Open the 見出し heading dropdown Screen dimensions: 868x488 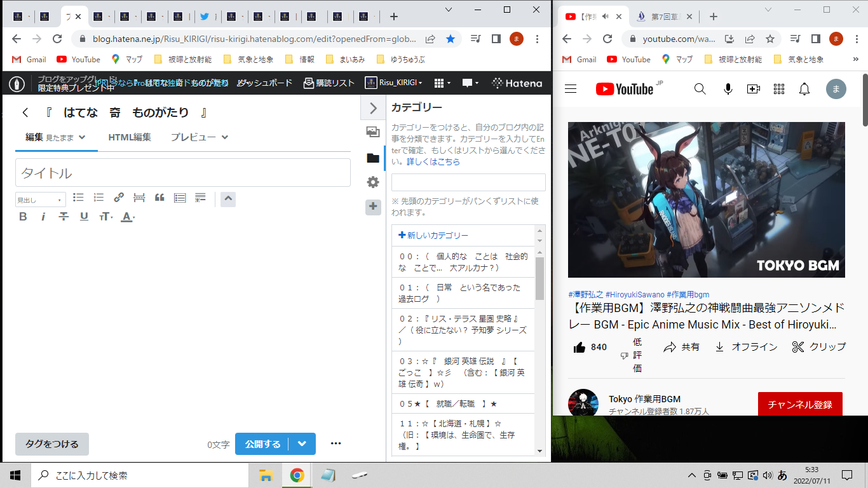click(41, 200)
